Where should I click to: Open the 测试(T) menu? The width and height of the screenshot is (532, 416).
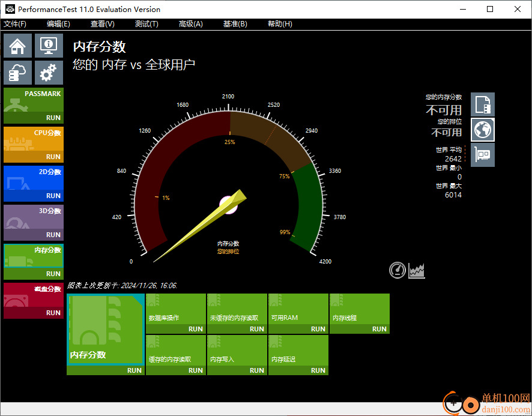coord(147,24)
